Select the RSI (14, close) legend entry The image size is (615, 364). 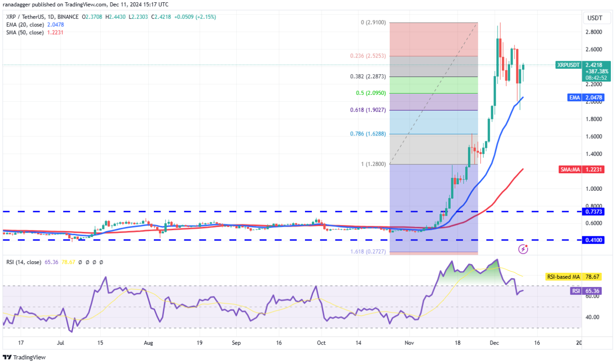pos(23,262)
